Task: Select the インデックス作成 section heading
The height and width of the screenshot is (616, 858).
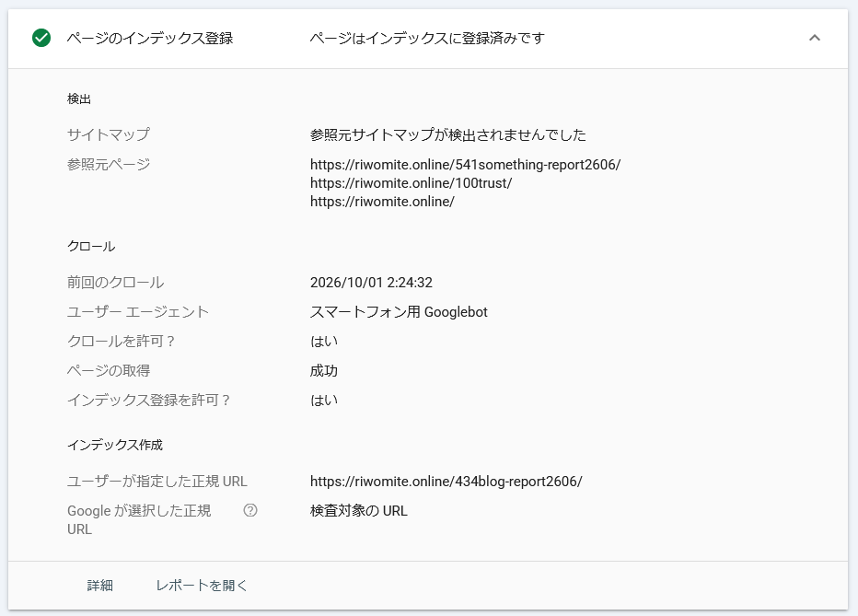Action: tap(115, 446)
